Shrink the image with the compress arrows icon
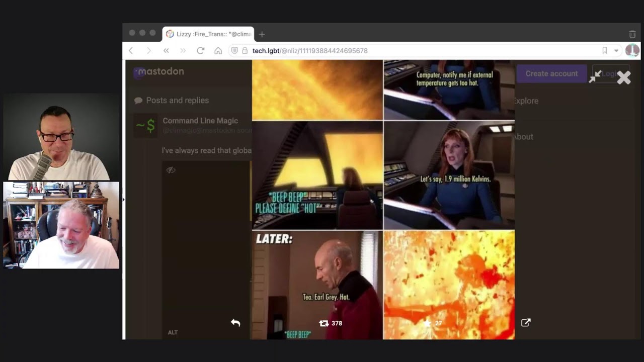The width and height of the screenshot is (644, 362). [595, 76]
